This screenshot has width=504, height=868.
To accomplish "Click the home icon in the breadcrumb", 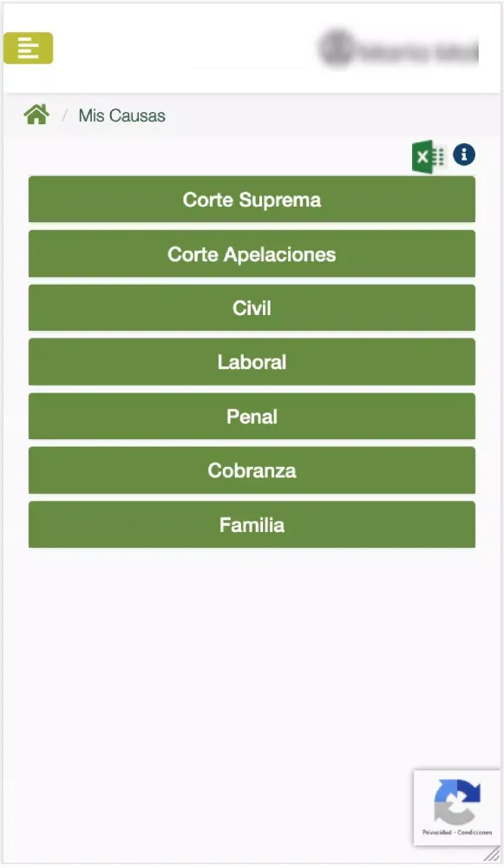I will coord(36,113).
